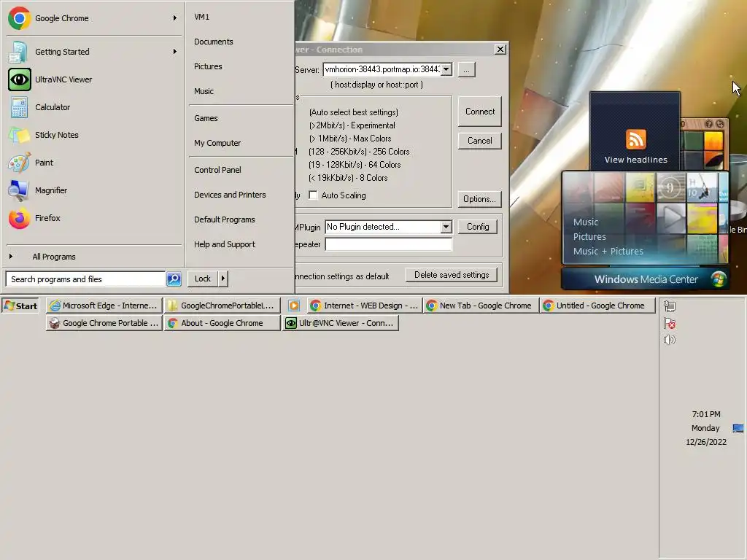Open Help and Support

click(x=225, y=244)
